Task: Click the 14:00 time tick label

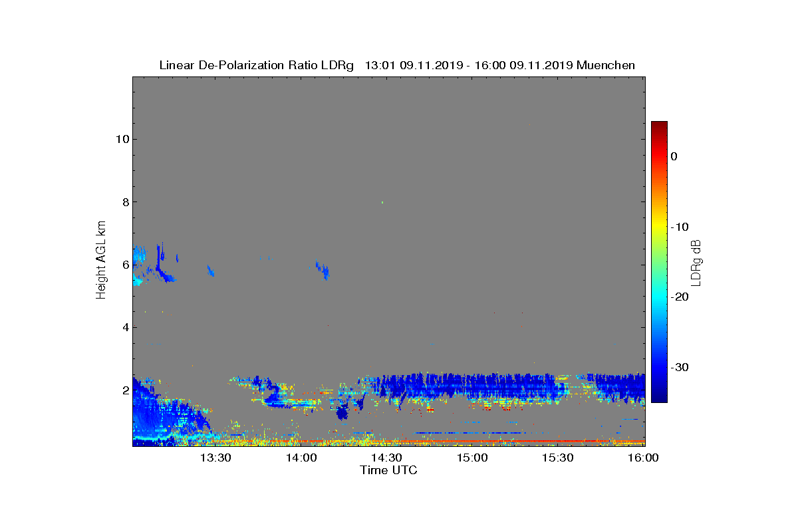Action: tap(301, 458)
